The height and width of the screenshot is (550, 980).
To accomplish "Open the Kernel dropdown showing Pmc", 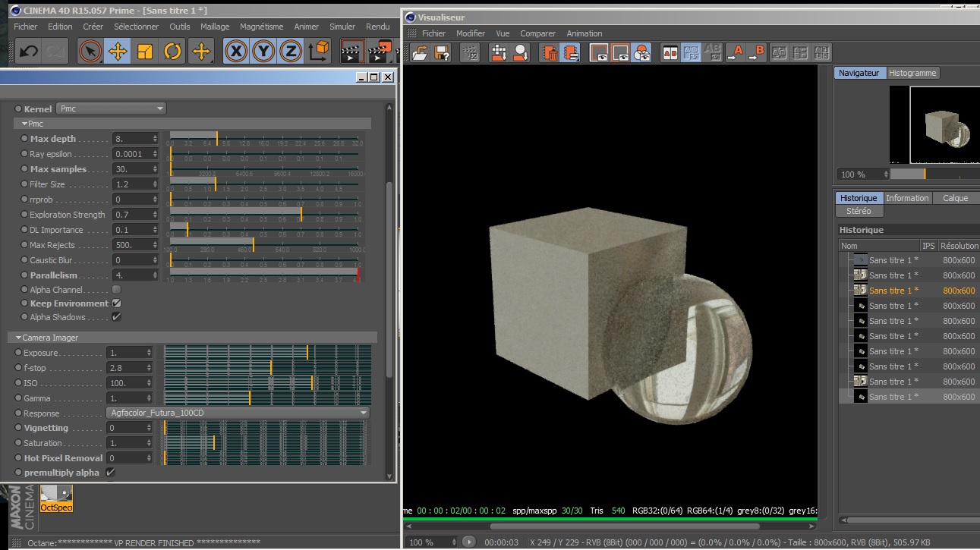I will [x=112, y=108].
